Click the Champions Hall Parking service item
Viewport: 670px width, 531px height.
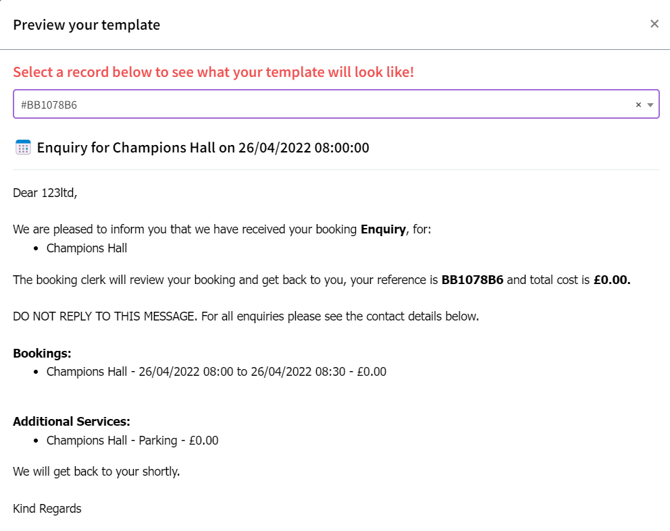pos(132,440)
